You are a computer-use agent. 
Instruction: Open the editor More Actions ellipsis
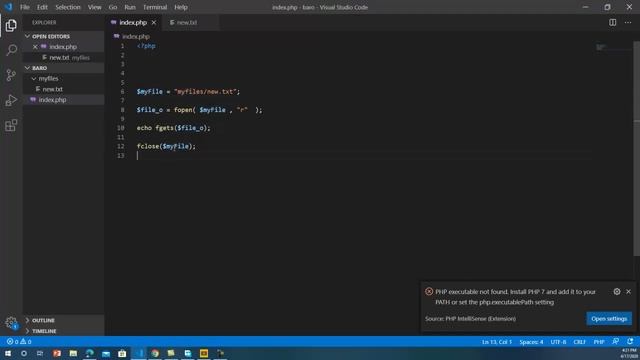click(628, 22)
